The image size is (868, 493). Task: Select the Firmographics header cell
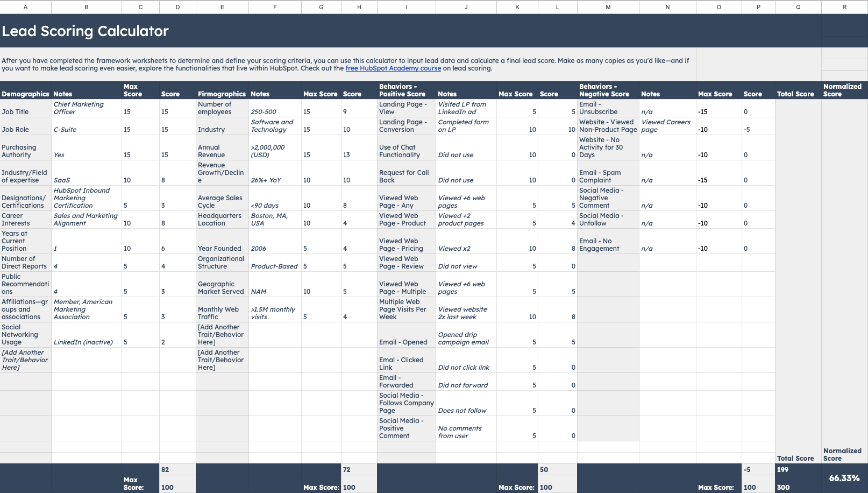(222, 94)
